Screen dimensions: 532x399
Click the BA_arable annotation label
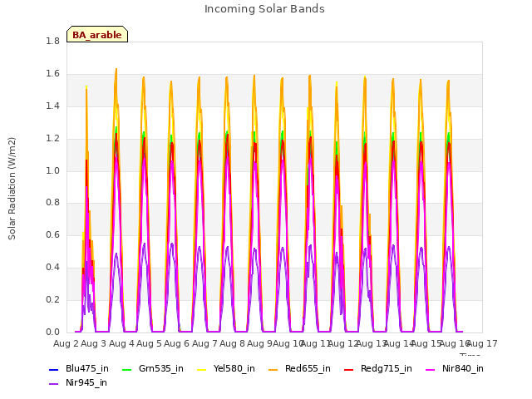(x=97, y=35)
